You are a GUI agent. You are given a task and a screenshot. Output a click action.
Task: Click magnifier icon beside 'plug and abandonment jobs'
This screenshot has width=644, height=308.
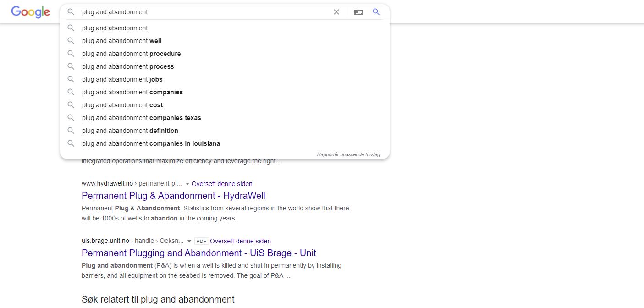71,79
